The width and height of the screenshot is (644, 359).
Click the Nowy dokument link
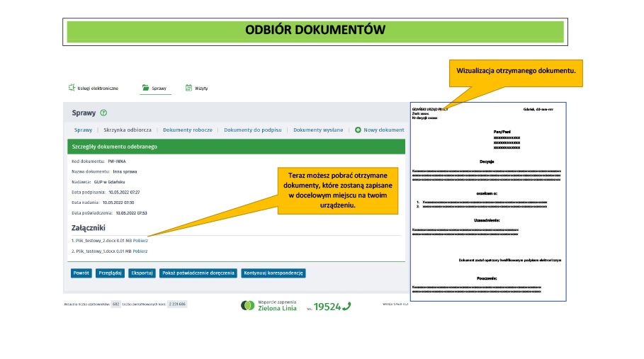click(x=383, y=130)
